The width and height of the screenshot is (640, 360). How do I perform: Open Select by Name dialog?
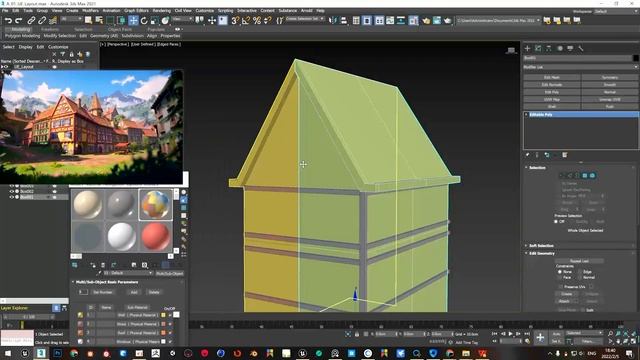99,20
